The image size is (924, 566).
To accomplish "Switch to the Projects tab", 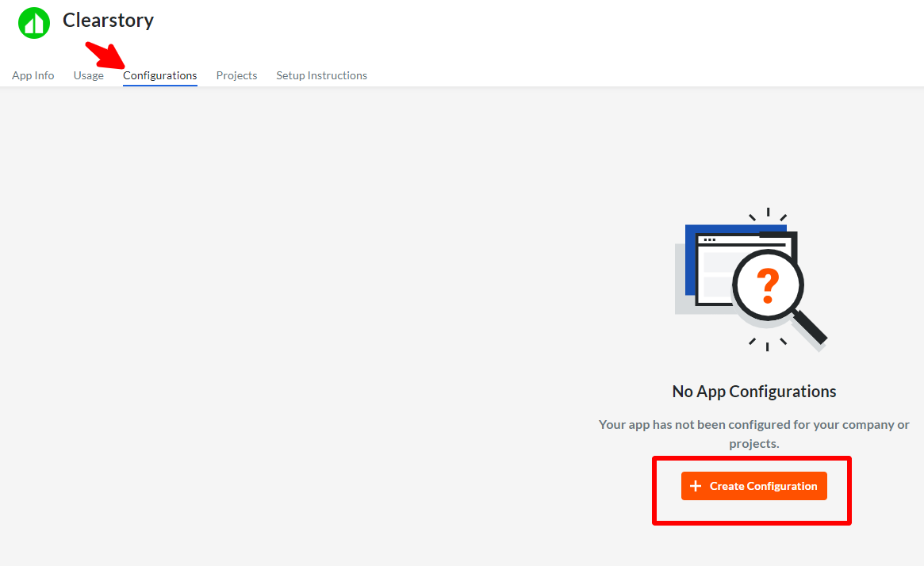I will coord(236,75).
